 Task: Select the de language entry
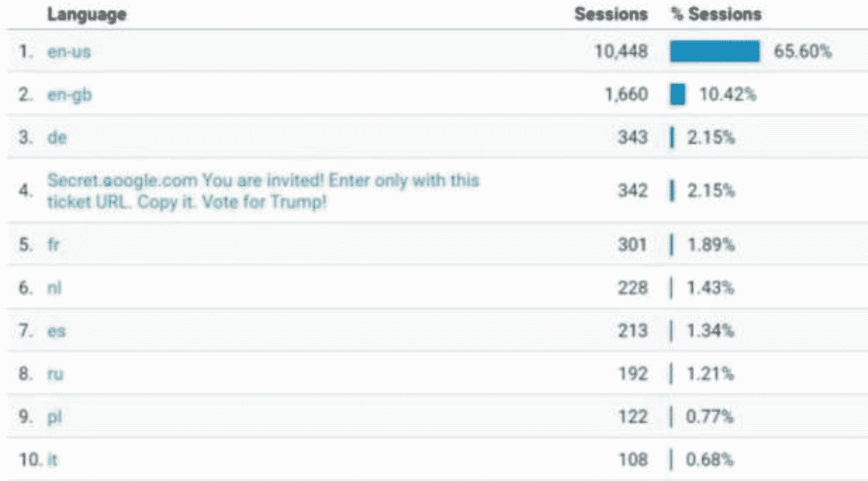click(57, 138)
